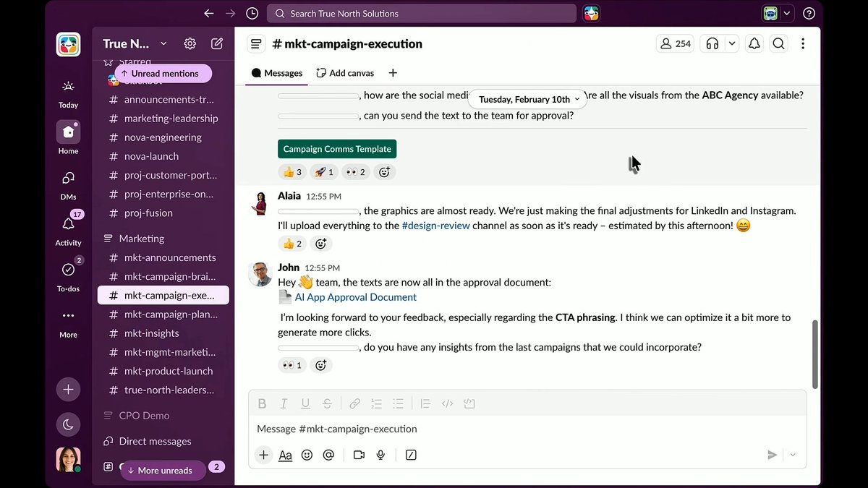Click the message input field
Viewport: 868px width, 488px height.
tap(527, 429)
